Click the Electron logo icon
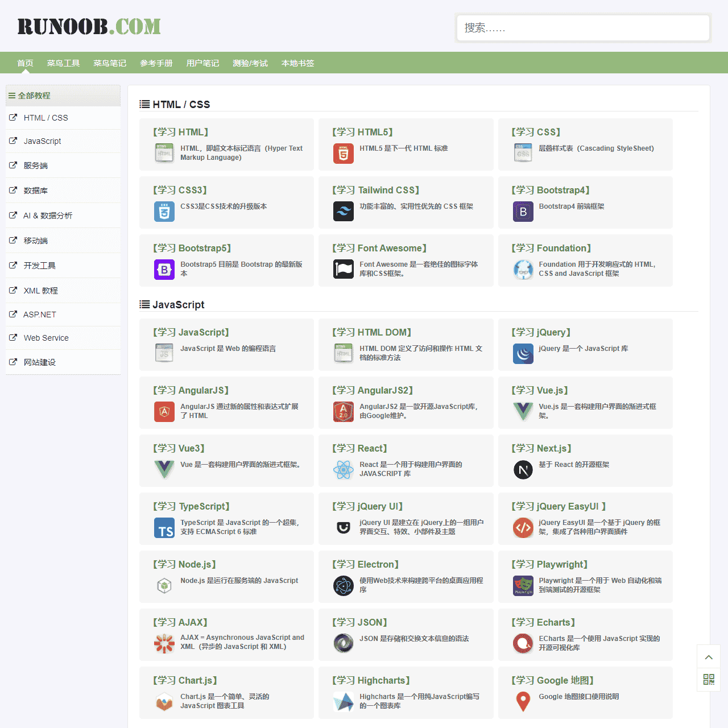This screenshot has height=728, width=728. tap(343, 586)
